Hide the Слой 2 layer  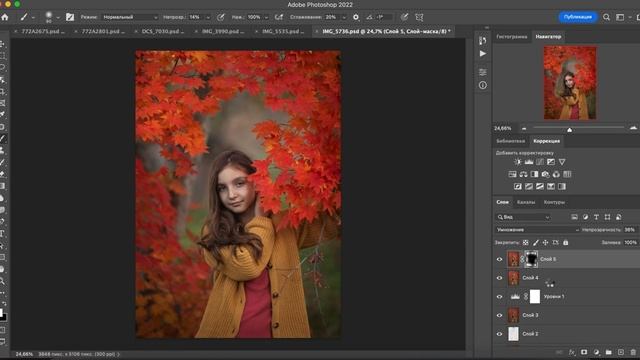499,334
